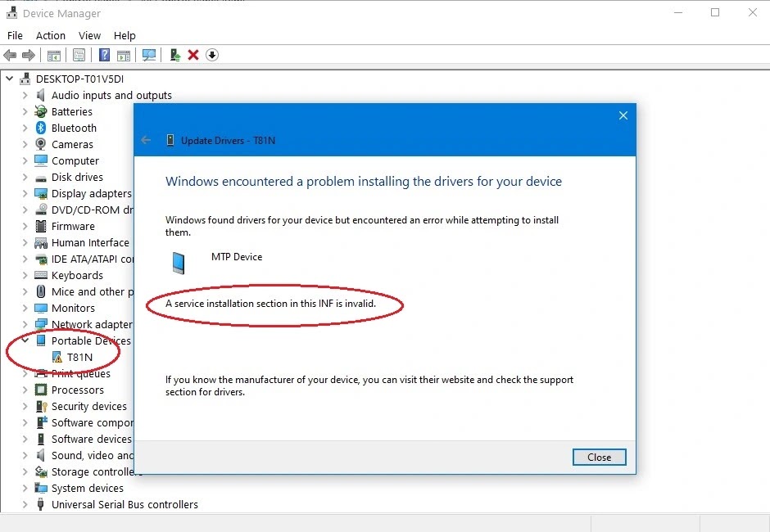Click the 'Windows encountered a problem' heading

(x=364, y=181)
